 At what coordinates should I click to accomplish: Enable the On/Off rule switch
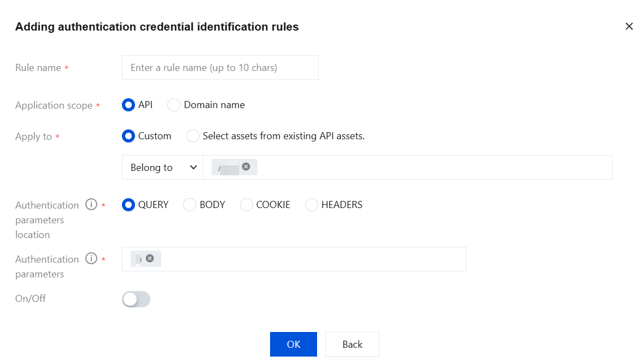(136, 299)
